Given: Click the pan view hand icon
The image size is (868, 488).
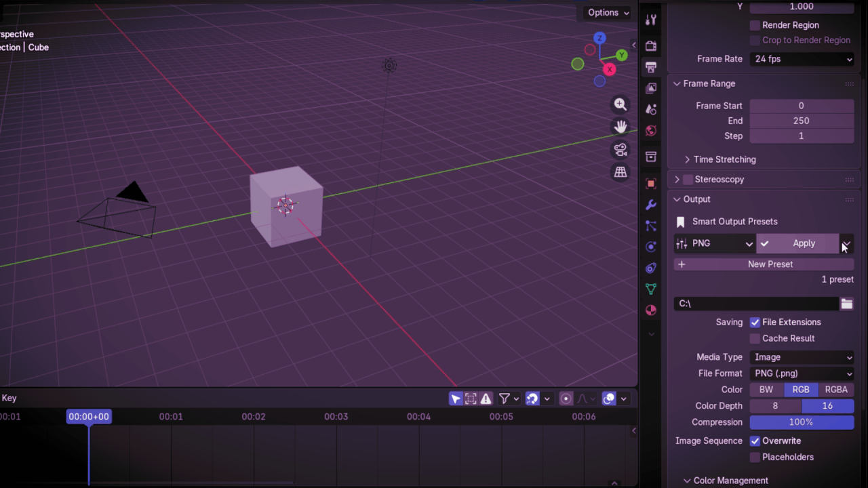Looking at the screenshot, I should pyautogui.click(x=620, y=127).
